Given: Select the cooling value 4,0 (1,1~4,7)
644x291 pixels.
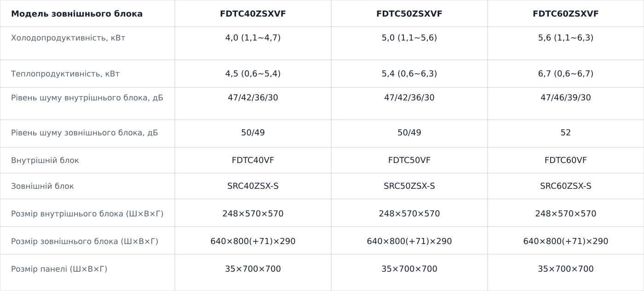Looking at the screenshot, I should pyautogui.click(x=253, y=38).
